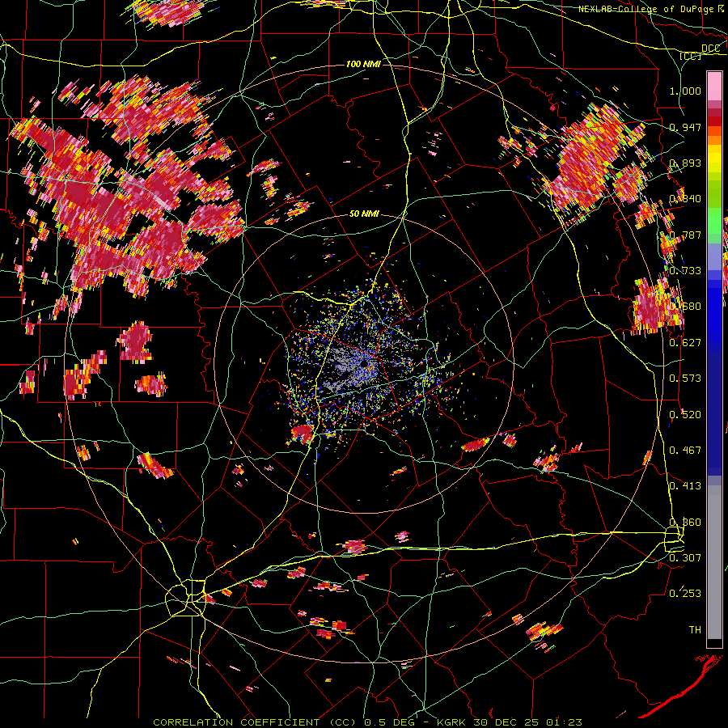Viewport: 728px width, 728px height.
Task: Click the 0.520 value on the scale
Action: 685,415
